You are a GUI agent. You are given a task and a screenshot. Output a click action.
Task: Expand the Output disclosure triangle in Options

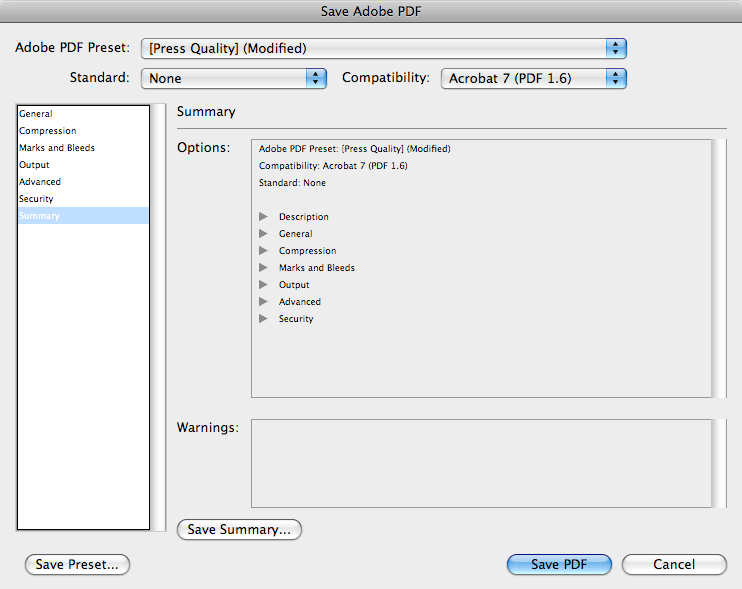[x=264, y=285]
